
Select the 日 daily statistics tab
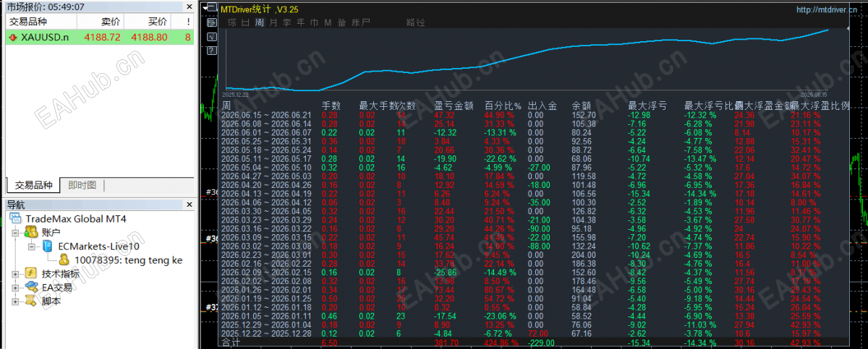tap(245, 22)
